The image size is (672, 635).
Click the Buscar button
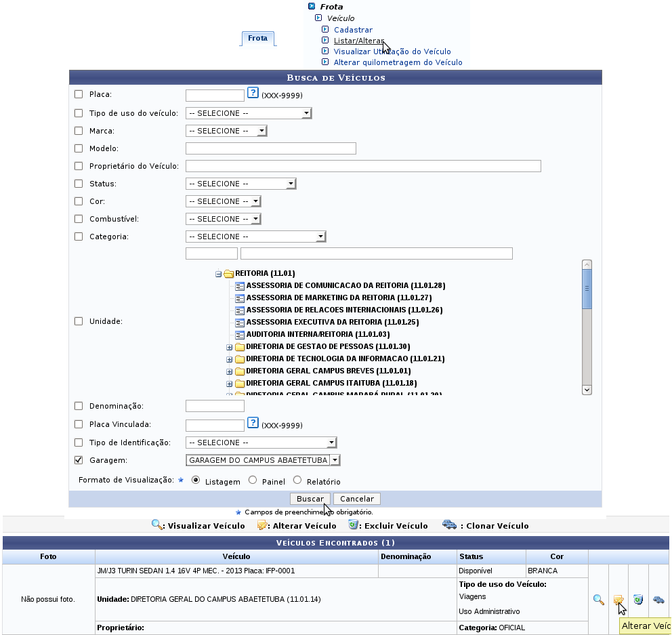pos(310,499)
